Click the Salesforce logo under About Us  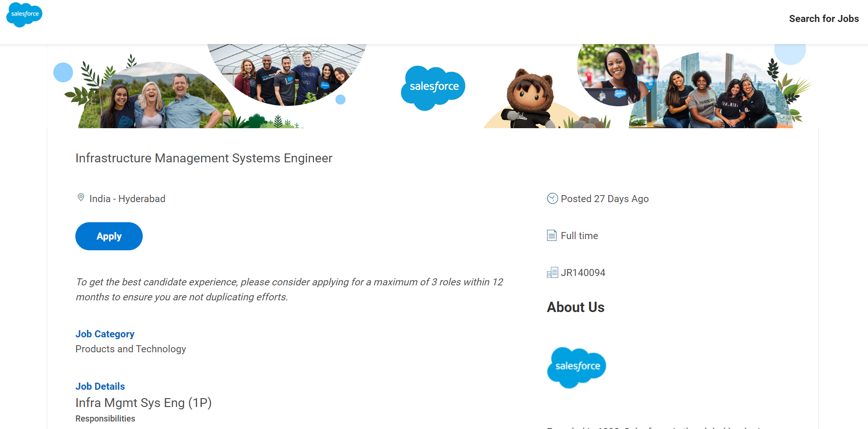click(576, 367)
